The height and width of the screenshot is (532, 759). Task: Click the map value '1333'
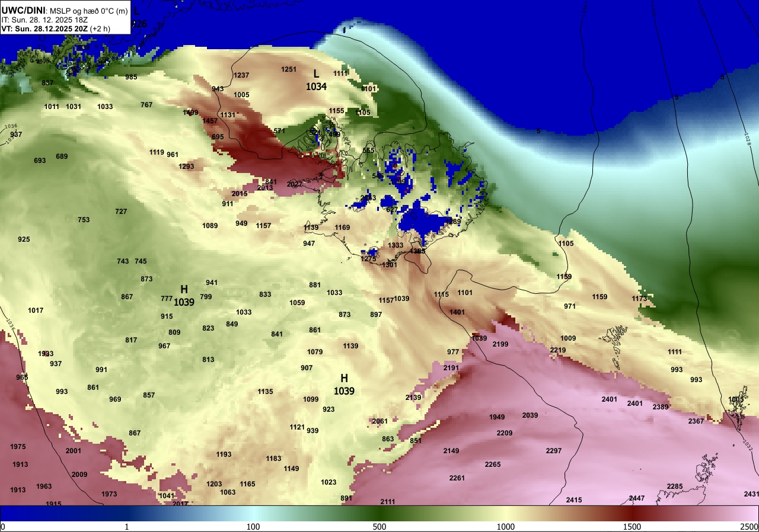396,245
